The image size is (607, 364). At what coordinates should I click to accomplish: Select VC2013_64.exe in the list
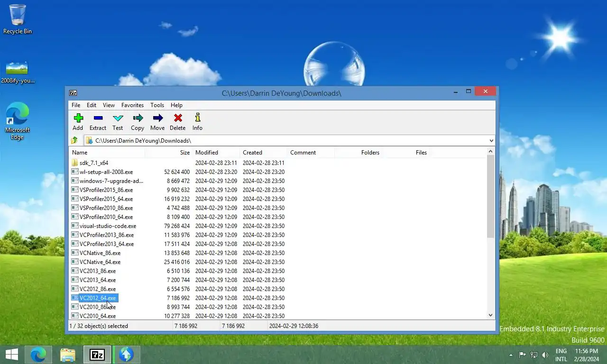click(98, 280)
